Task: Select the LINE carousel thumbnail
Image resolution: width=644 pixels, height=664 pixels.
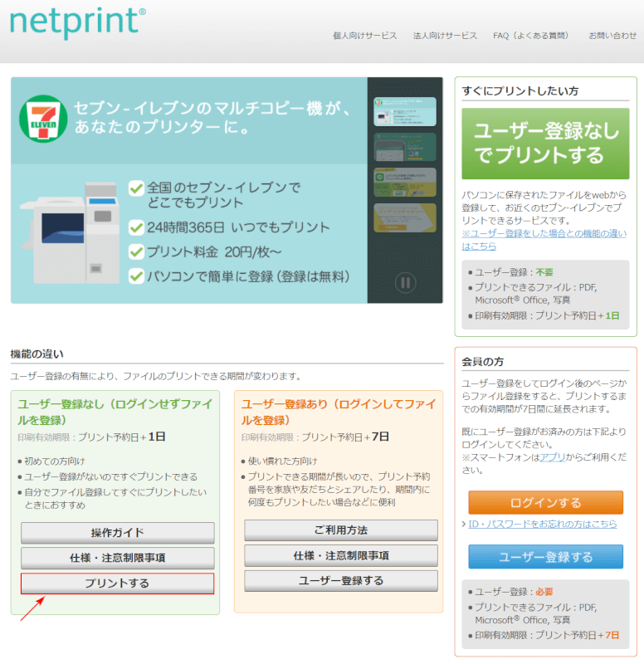Action: (404, 182)
